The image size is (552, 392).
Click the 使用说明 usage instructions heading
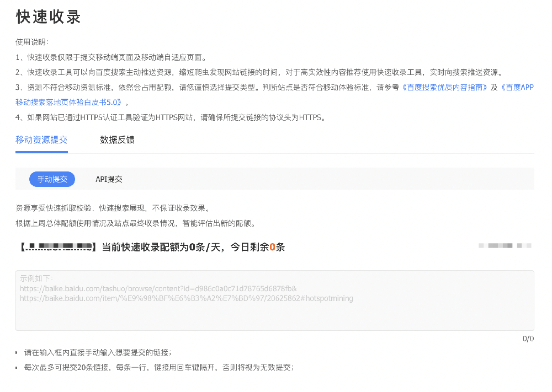pos(31,41)
